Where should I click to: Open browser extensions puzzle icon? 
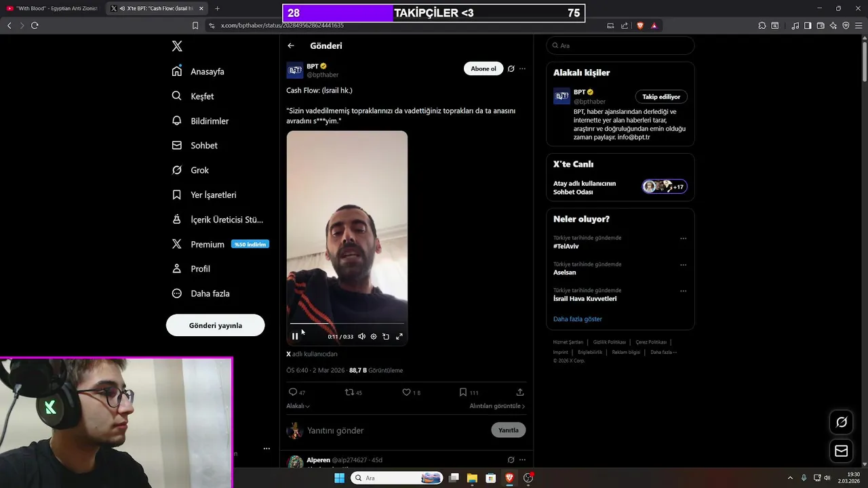(762, 26)
